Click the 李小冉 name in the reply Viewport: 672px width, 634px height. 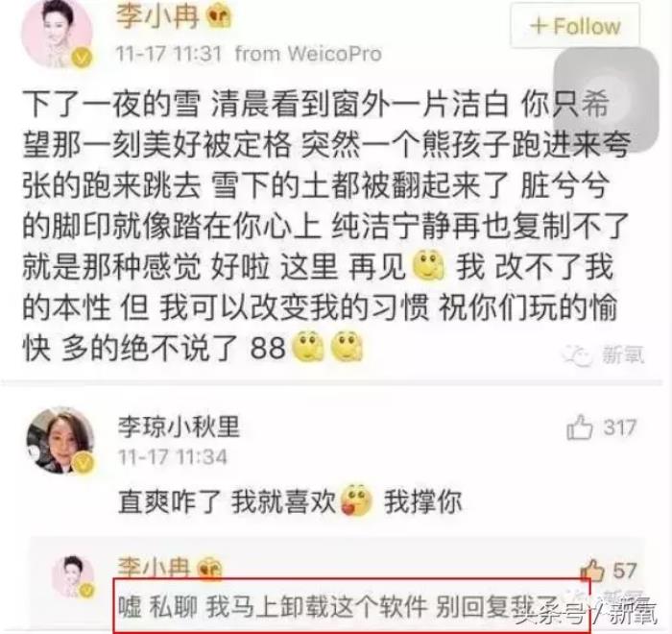click(154, 568)
